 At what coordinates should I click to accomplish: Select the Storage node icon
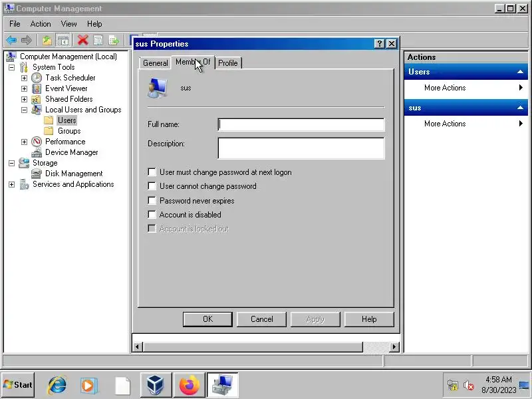coord(24,163)
